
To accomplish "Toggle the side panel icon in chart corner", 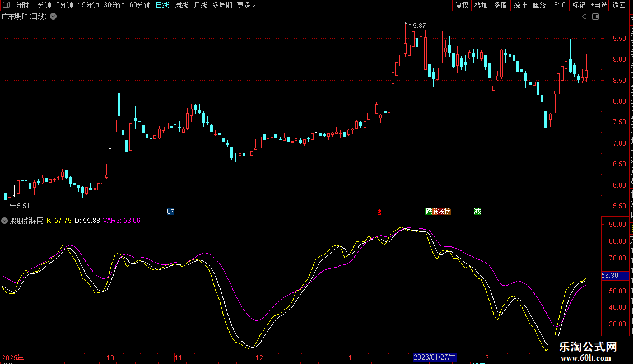I will pos(595,17).
